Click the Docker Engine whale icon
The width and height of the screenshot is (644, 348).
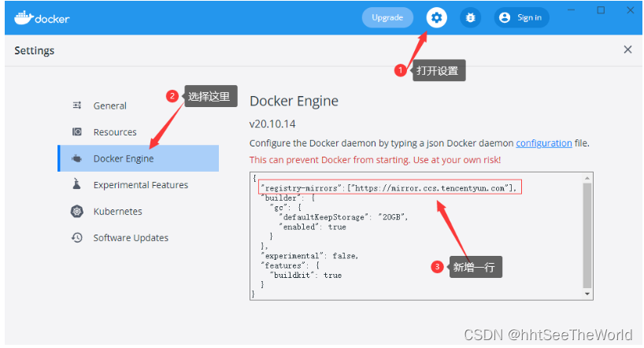[x=77, y=158]
